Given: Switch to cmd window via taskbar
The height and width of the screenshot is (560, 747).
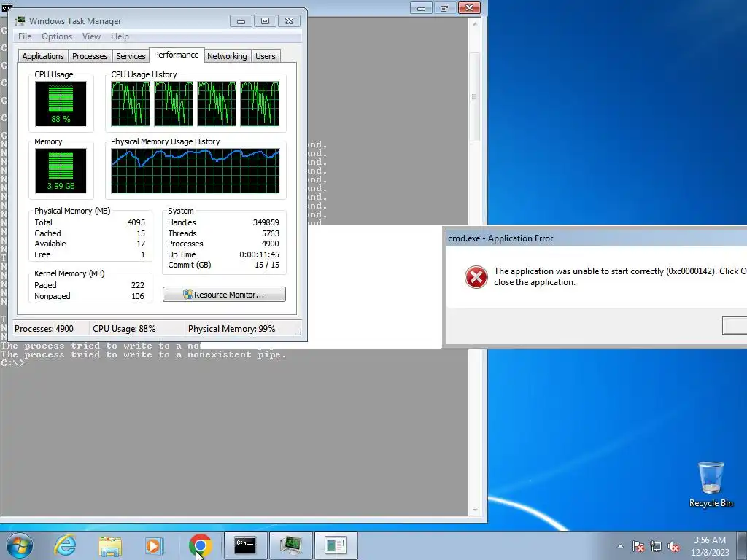Looking at the screenshot, I should coord(245,545).
